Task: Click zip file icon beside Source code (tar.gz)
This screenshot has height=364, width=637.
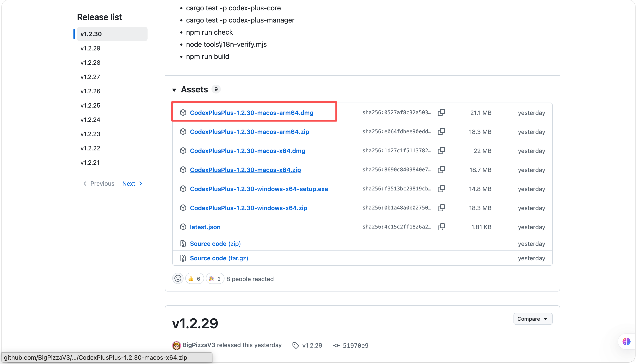Action: tap(183, 258)
